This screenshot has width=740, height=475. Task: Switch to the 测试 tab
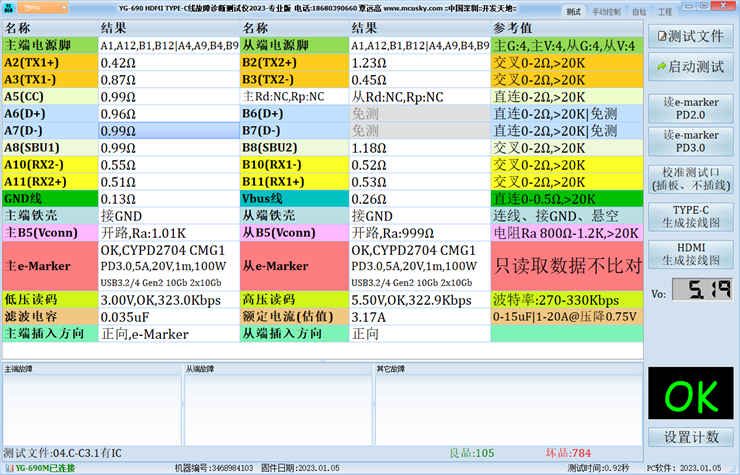pyautogui.click(x=572, y=12)
